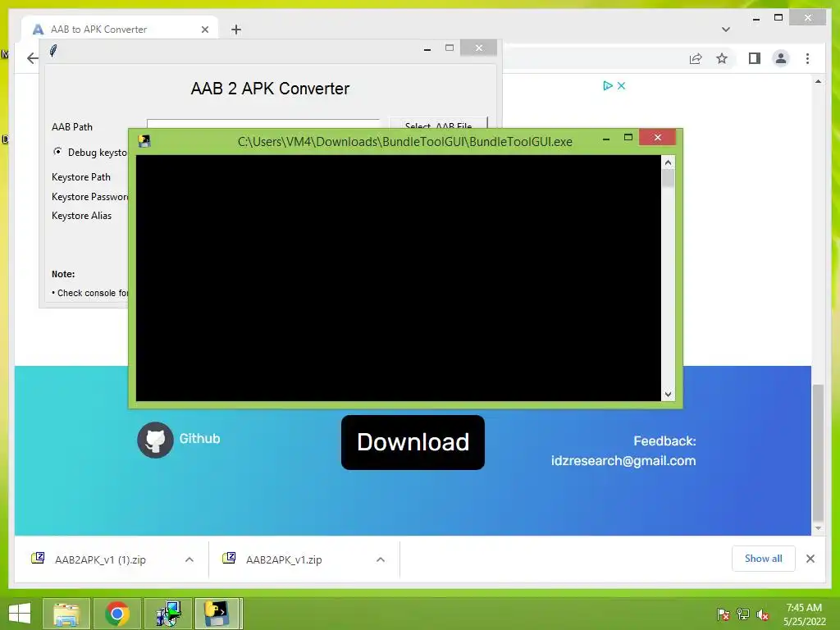Click the Github logo icon

coord(155,441)
